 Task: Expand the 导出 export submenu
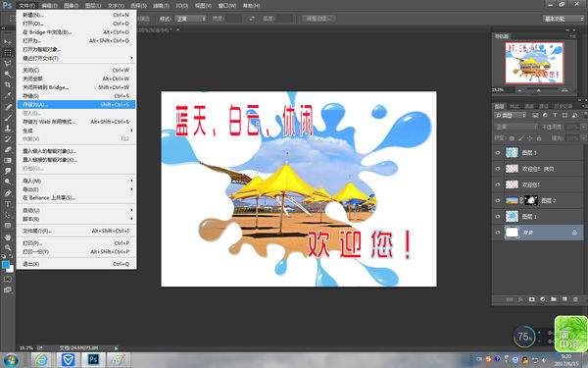[x=76, y=189]
